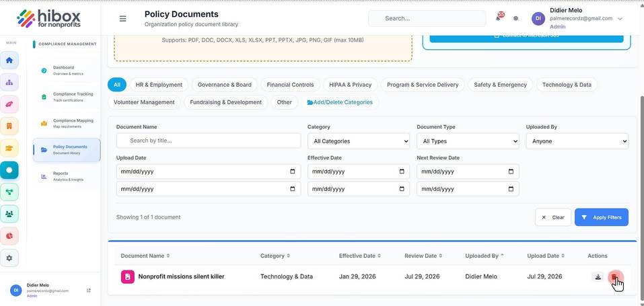Open calendar picker of first Upload Date field

click(x=293, y=171)
